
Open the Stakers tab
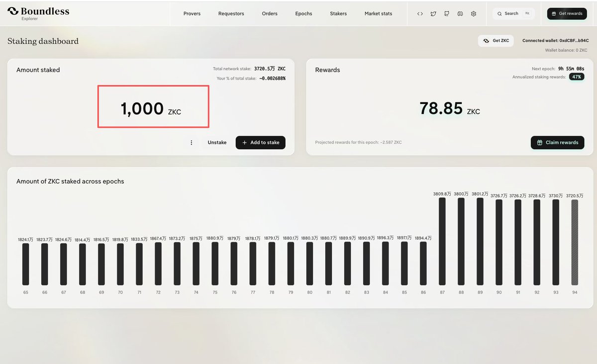coord(338,13)
